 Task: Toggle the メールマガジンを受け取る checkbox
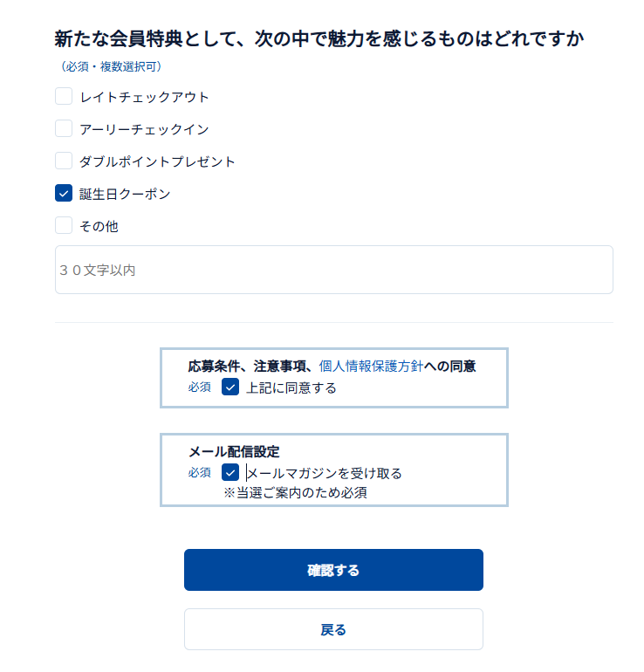pyautogui.click(x=230, y=473)
